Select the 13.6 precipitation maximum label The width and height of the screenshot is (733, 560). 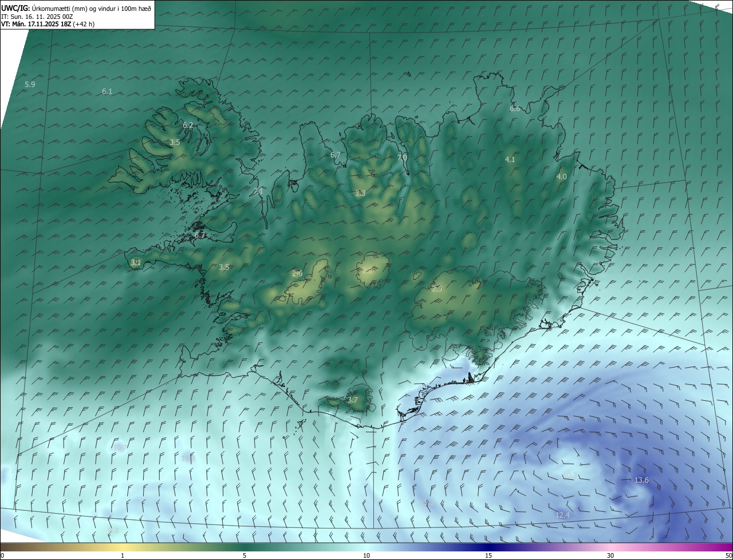point(642,480)
